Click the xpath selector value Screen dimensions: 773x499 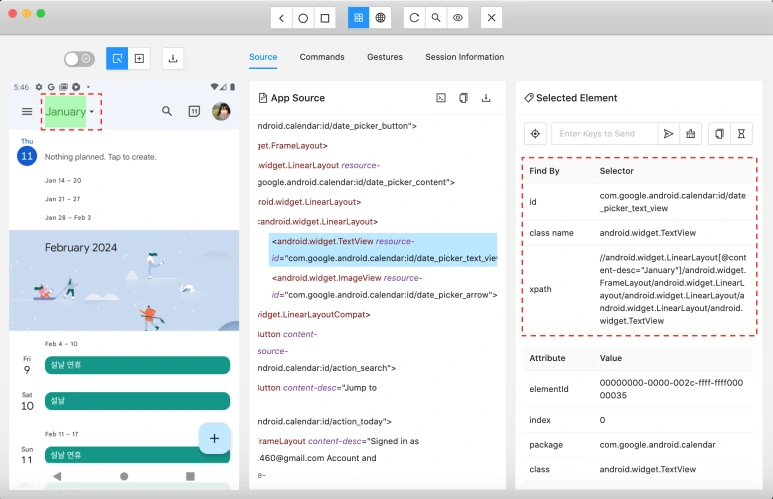[672, 289]
